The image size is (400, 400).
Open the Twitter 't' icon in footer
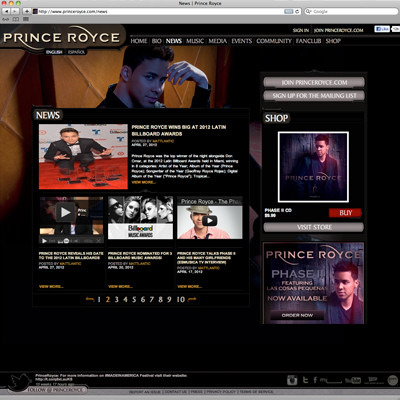pyautogui.click(x=305, y=380)
